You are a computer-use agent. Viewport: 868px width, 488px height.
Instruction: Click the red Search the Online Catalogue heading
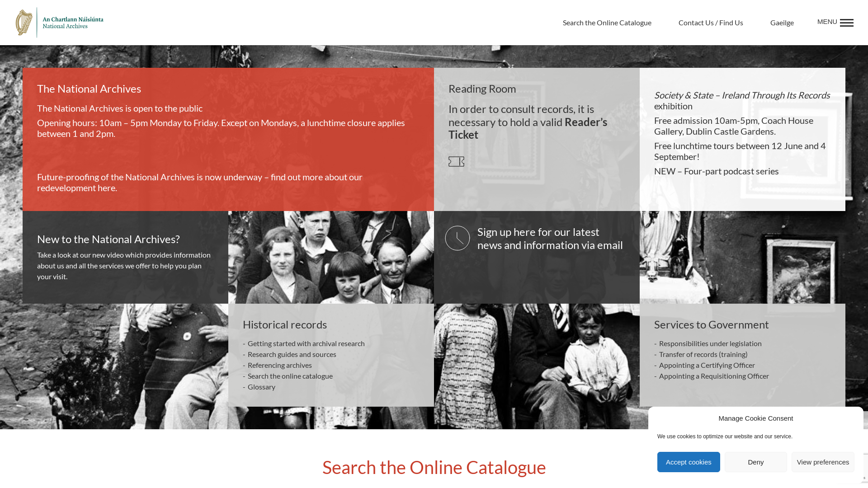click(x=434, y=467)
